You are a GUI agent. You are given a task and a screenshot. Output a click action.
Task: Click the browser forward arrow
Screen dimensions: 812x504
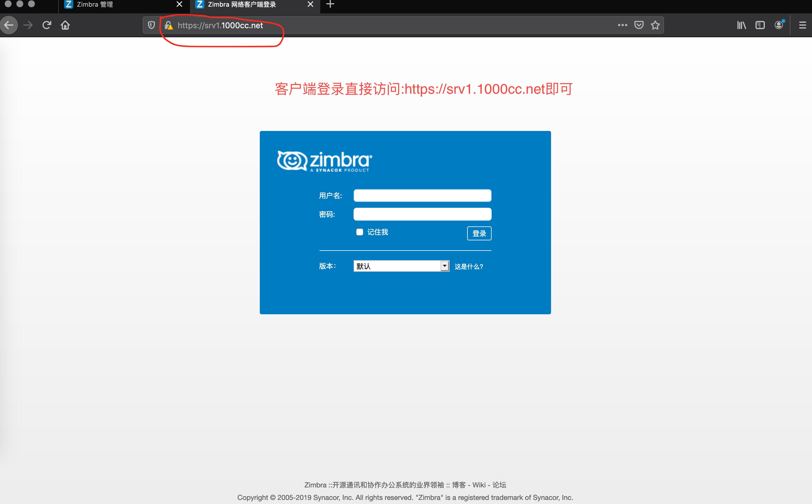(28, 25)
